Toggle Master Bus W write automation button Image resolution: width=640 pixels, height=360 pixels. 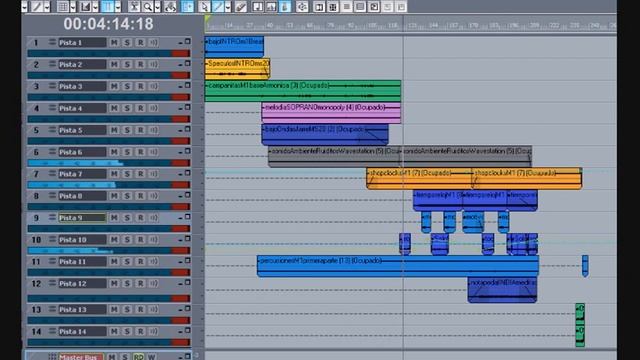(x=151, y=357)
